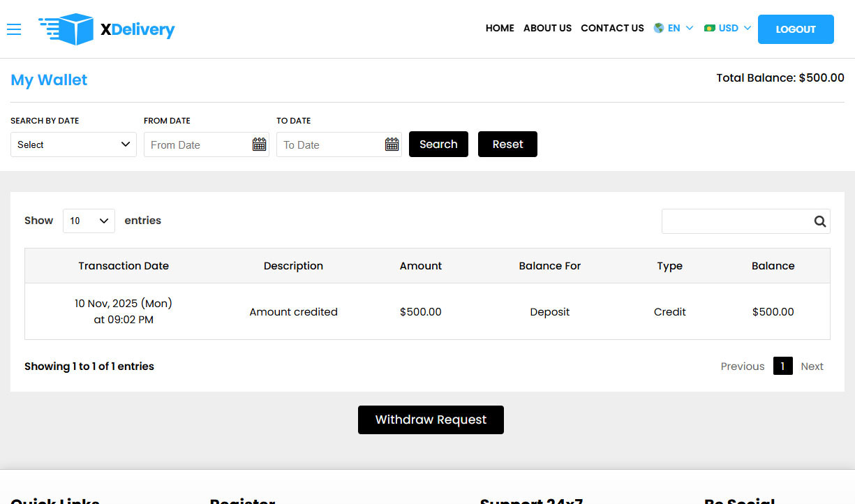The height and width of the screenshot is (504, 855).
Task: Click the black Search button
Action: tap(438, 144)
